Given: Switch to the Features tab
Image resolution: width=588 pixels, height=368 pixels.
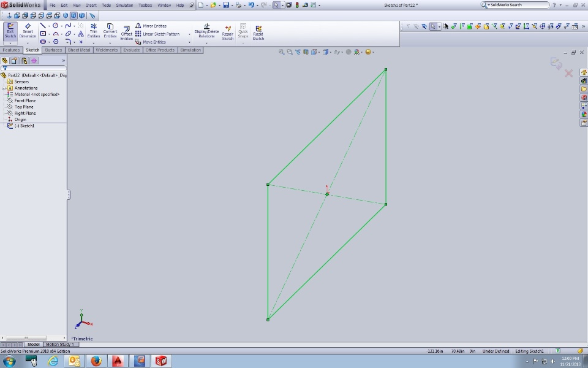Looking at the screenshot, I should pos(11,50).
